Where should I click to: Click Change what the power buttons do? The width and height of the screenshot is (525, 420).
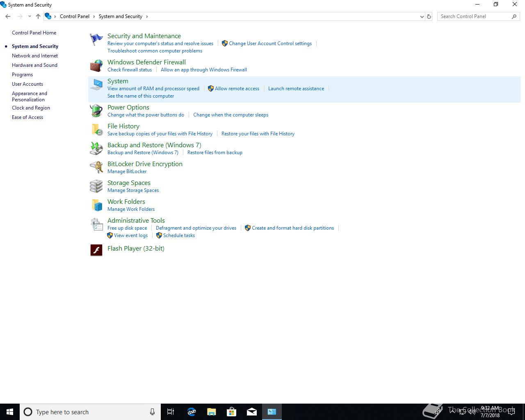tap(146, 115)
